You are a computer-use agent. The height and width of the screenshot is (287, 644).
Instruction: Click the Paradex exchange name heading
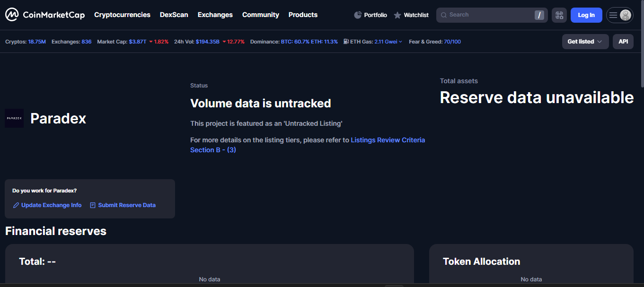coord(58,118)
